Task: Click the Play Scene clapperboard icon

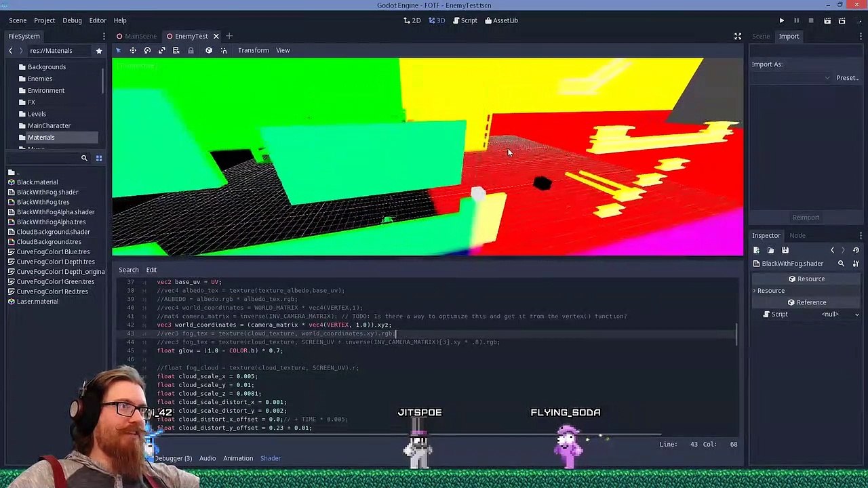Action: pyautogui.click(x=827, y=21)
